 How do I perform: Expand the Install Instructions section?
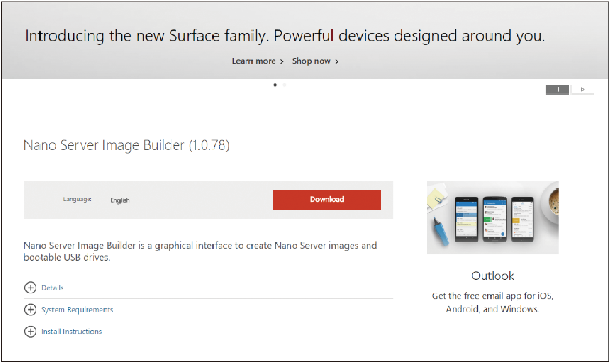pyautogui.click(x=72, y=331)
